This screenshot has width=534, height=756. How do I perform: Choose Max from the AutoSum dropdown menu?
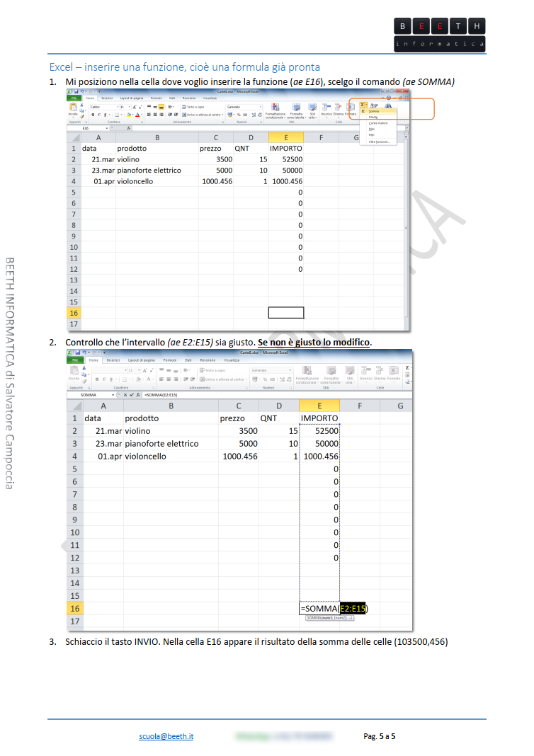(x=371, y=130)
